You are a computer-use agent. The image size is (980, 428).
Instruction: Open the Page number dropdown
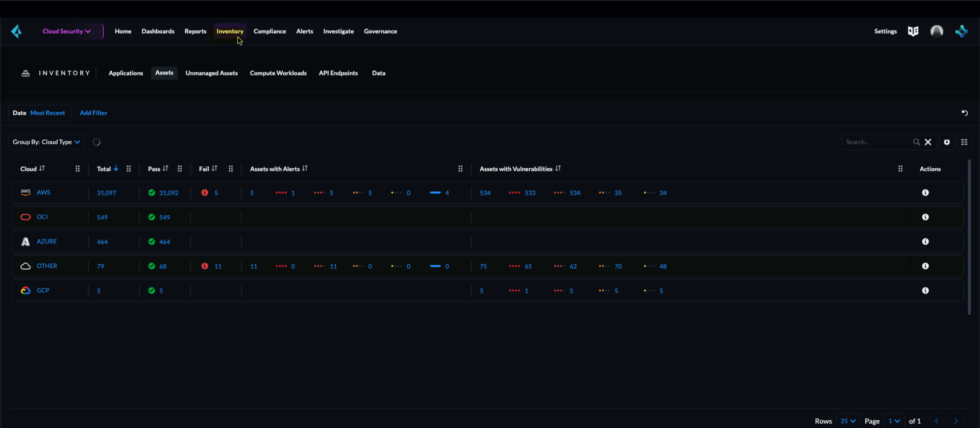click(894, 421)
